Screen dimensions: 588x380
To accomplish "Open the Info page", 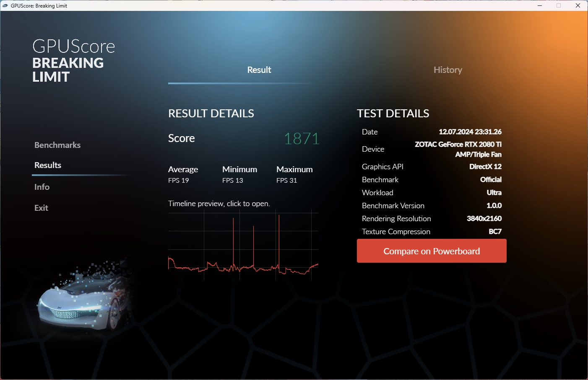I will [x=42, y=187].
